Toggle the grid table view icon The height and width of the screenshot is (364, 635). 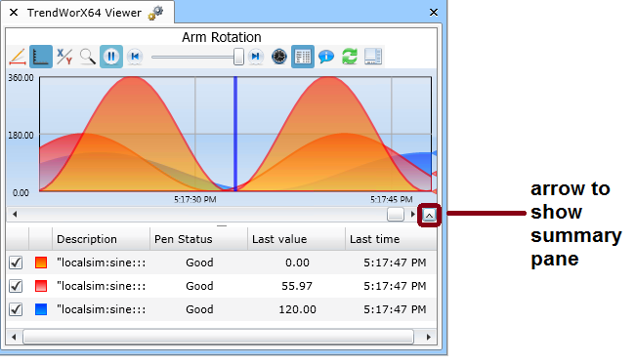click(x=303, y=57)
